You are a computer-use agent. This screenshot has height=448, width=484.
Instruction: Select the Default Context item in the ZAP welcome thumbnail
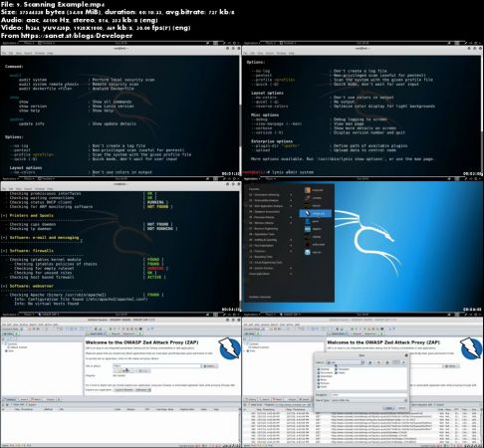(18, 347)
